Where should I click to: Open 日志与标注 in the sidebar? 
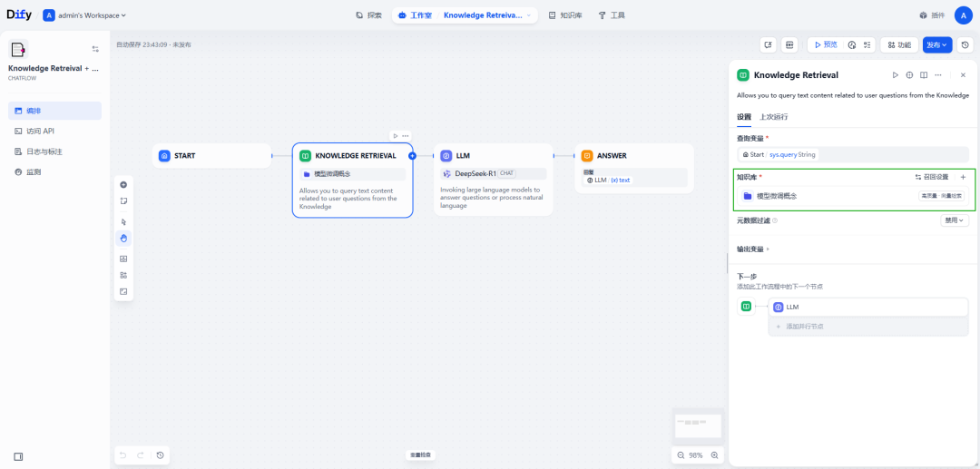44,151
